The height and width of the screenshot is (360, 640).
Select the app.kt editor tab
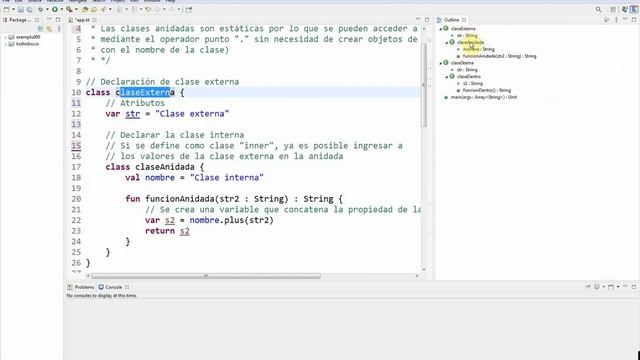(x=82, y=20)
